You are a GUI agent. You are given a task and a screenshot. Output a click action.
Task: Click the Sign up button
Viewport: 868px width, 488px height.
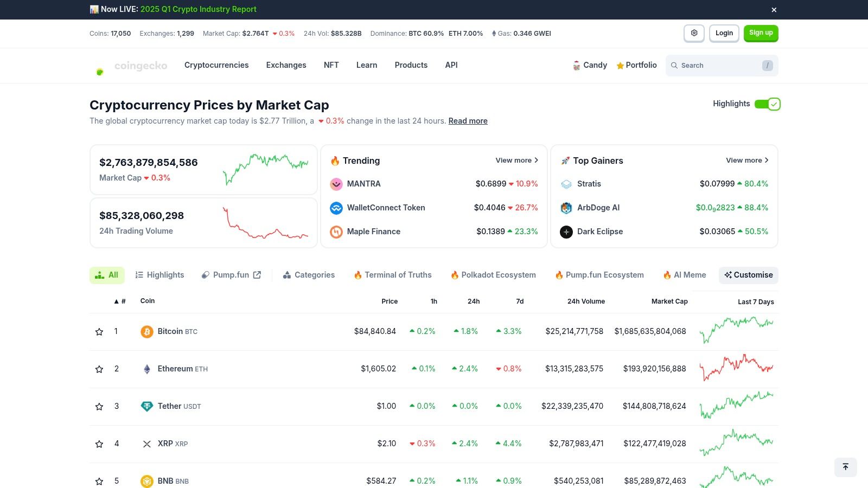click(x=761, y=33)
